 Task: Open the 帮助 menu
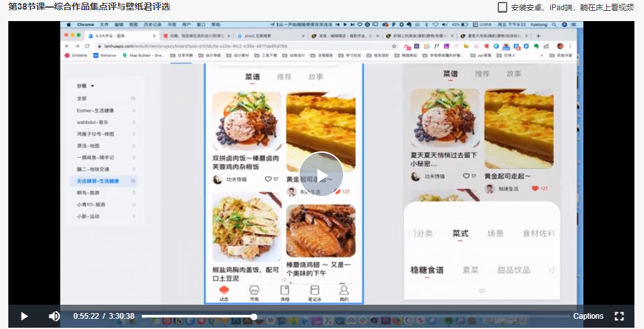point(216,25)
